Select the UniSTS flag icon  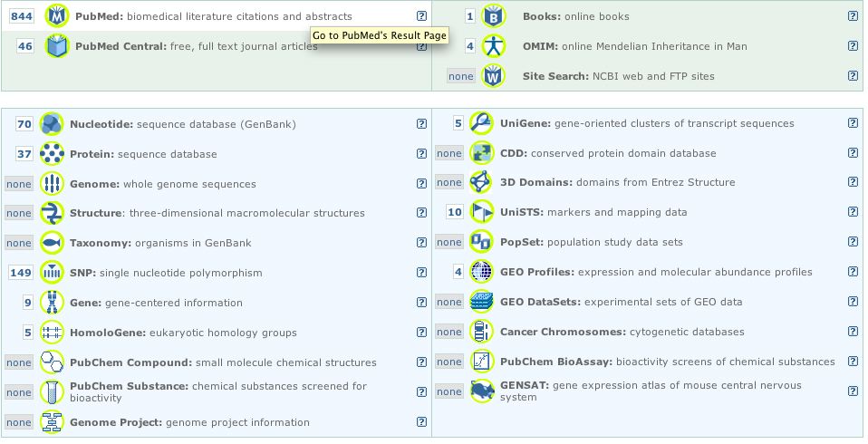click(482, 212)
